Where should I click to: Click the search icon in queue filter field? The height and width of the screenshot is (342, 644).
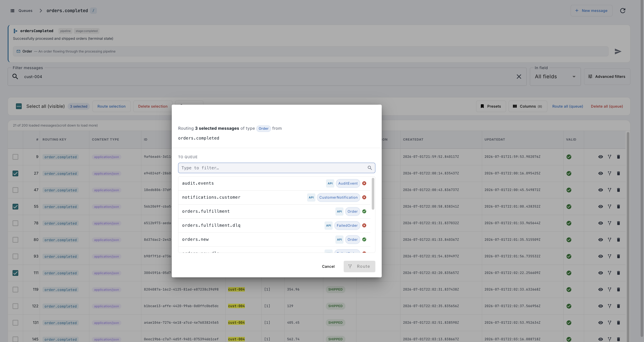point(370,168)
